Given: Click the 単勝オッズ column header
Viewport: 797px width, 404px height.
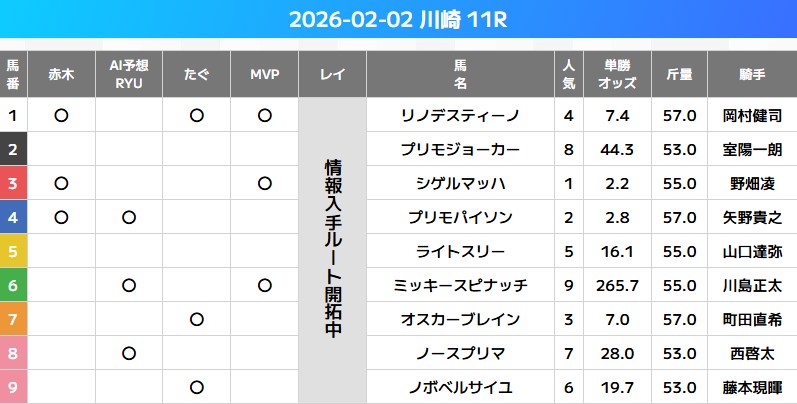Looking at the screenshot, I should [617, 74].
